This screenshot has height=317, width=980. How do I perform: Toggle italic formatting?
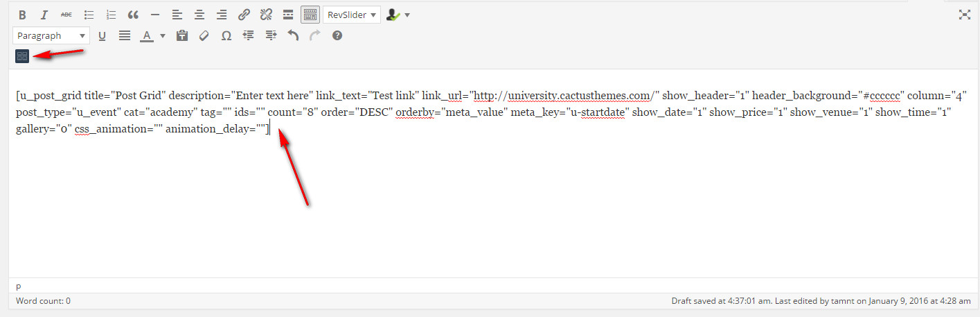44,15
